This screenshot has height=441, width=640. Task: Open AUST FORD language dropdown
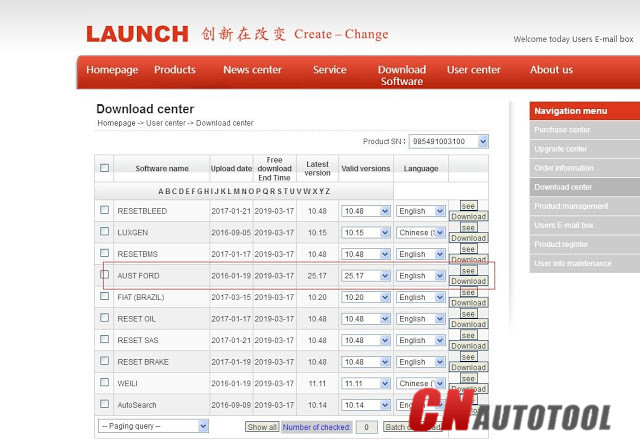(x=420, y=276)
